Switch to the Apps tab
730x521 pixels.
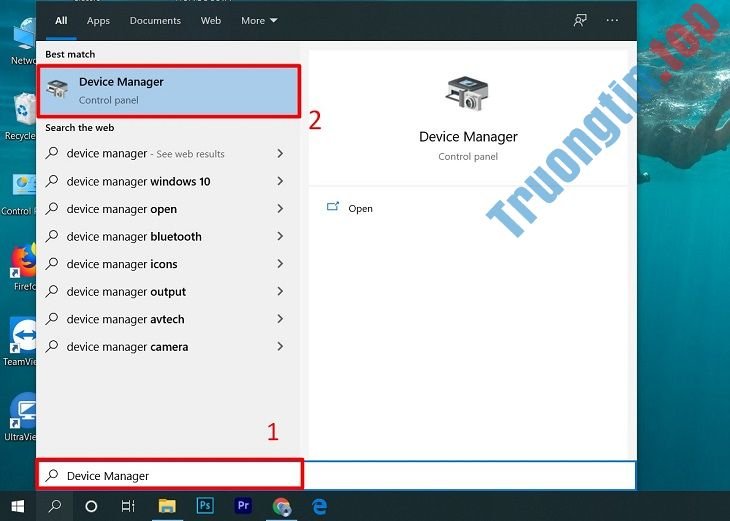pyautogui.click(x=98, y=20)
